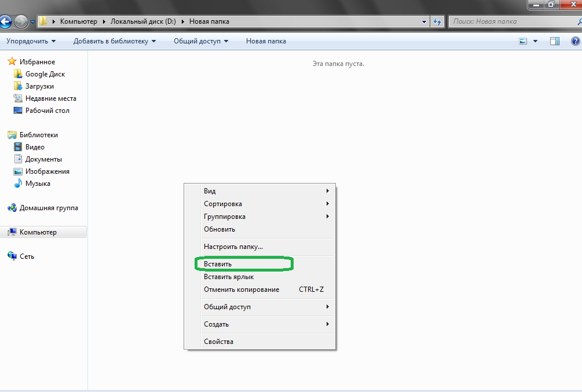
Task: Click the Back navigation arrow button
Action: click(5, 22)
